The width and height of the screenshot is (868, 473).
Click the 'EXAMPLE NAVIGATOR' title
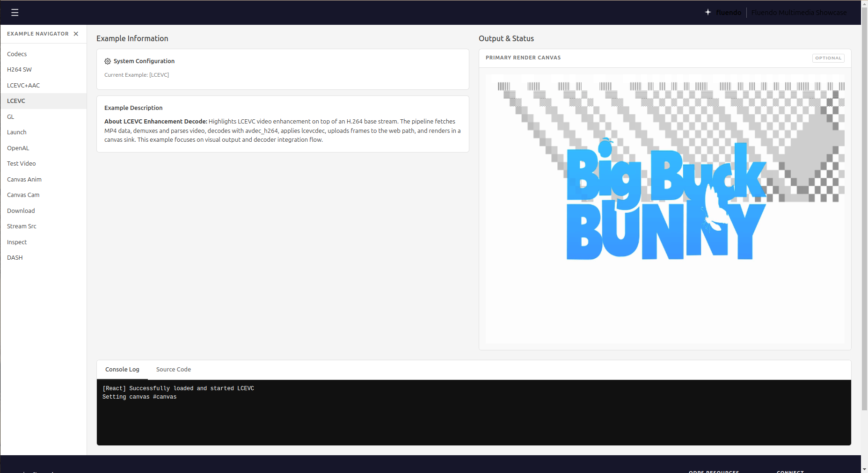pyautogui.click(x=38, y=34)
